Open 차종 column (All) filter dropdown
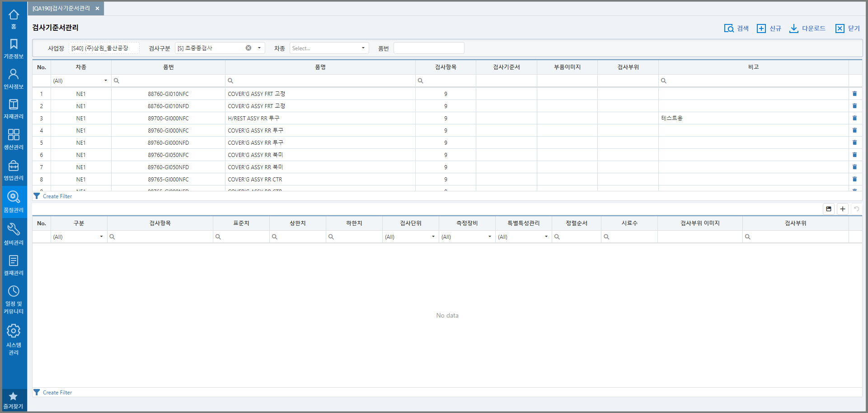This screenshot has height=413, width=868. point(106,81)
